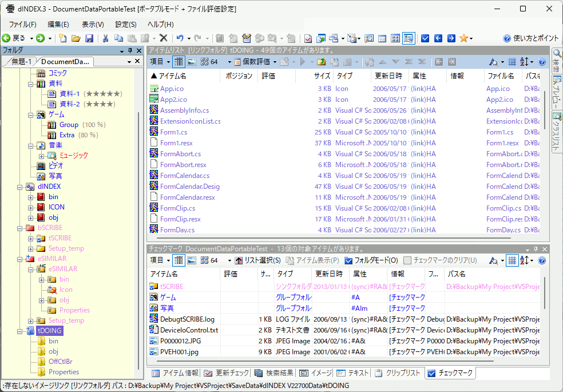Create a new document with the new file icon
The width and height of the screenshot is (563, 392).
(x=63, y=38)
